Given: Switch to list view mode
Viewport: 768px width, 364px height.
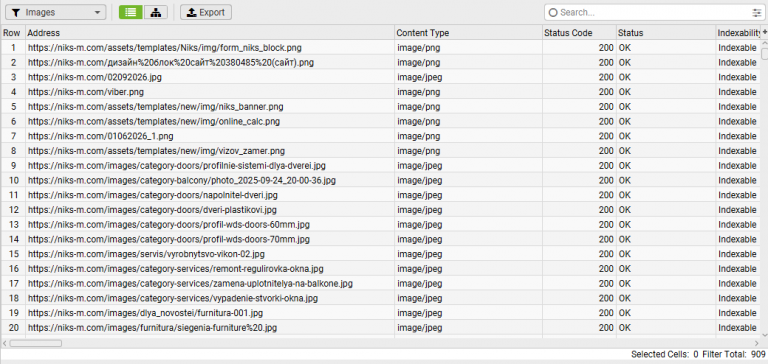Looking at the screenshot, I should tap(131, 12).
